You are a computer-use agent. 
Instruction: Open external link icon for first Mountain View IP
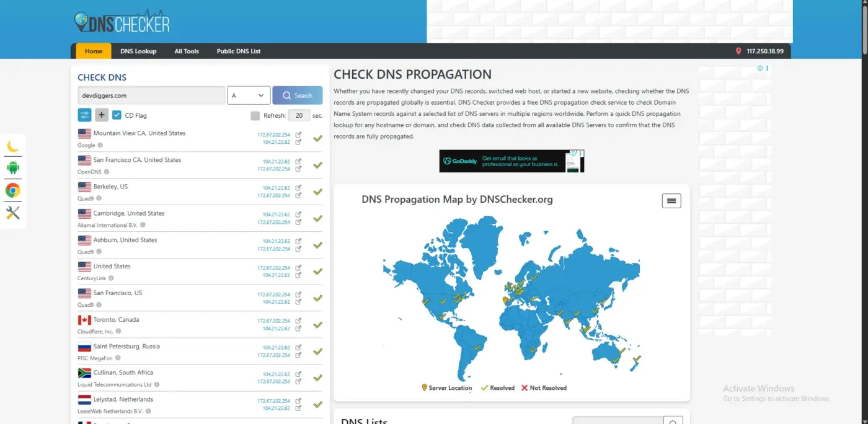[x=298, y=135]
